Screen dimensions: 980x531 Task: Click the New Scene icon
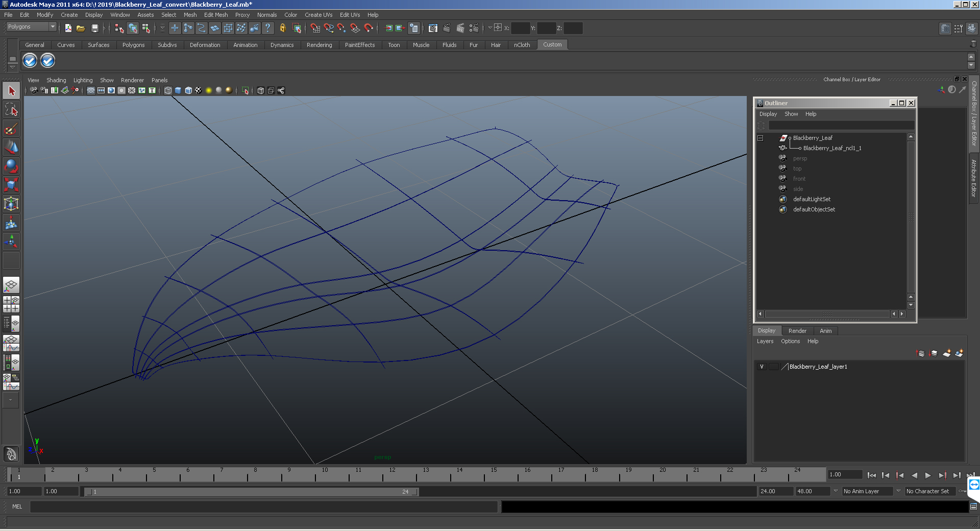(68, 28)
